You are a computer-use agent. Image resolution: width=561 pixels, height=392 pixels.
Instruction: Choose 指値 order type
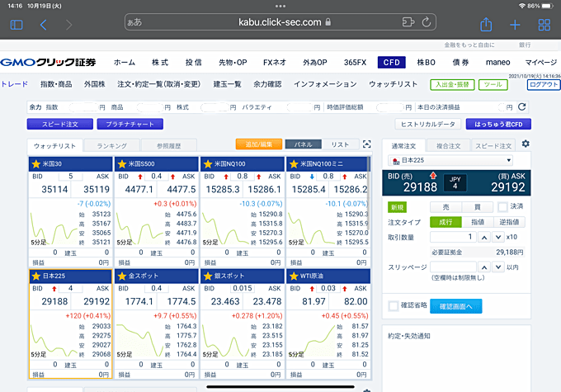tap(478, 222)
